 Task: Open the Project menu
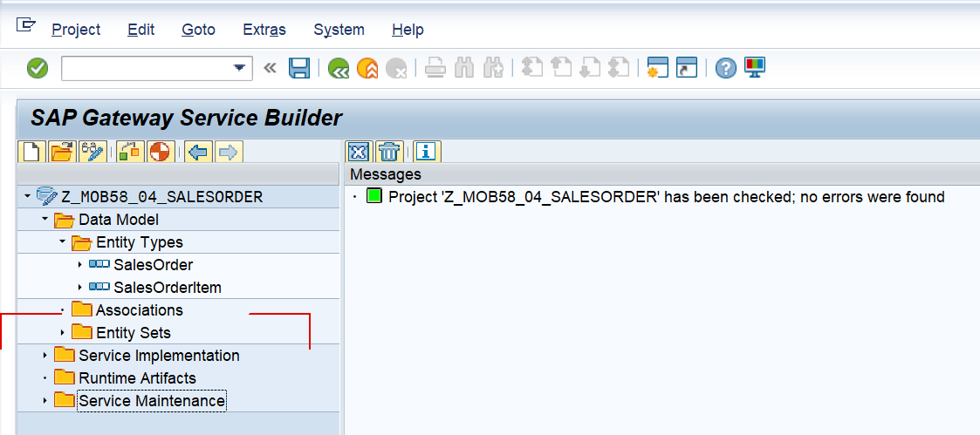(76, 30)
